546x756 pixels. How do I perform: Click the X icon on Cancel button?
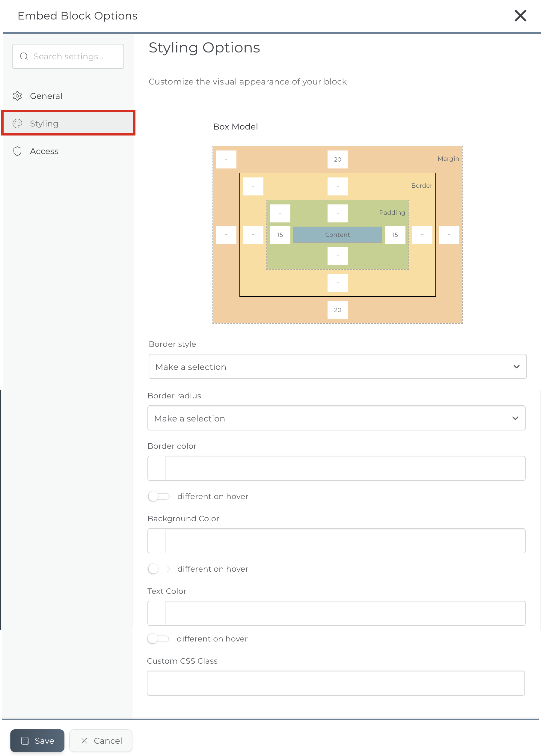[x=84, y=741]
